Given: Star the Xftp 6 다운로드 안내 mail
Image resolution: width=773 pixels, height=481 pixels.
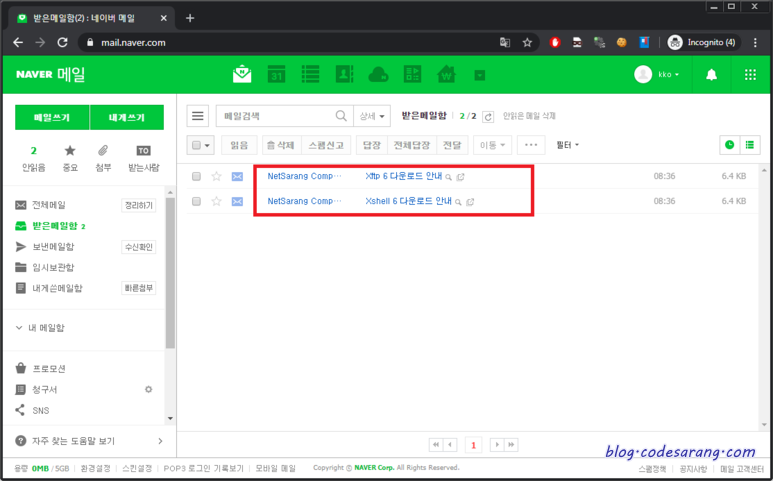Looking at the screenshot, I should 216,176.
